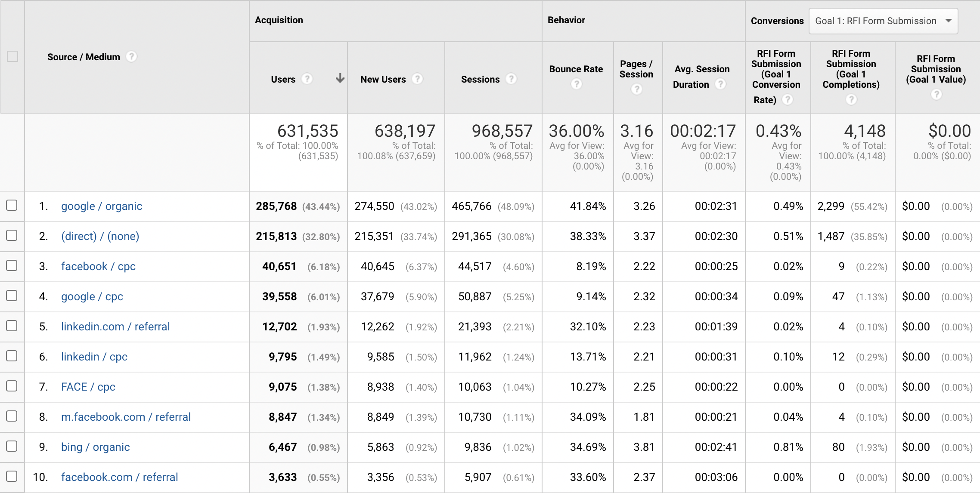
Task: Click the Source / Medium column header
Action: [84, 57]
